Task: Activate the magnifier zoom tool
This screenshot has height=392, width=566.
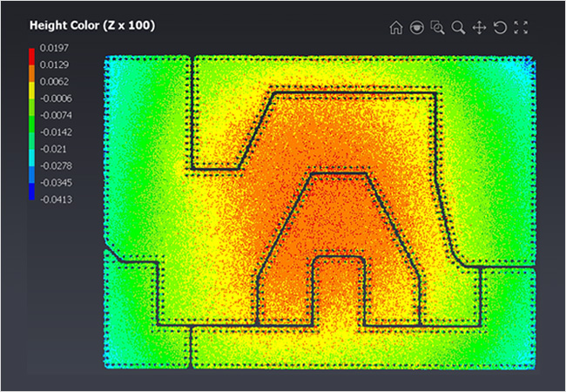Action: [x=459, y=28]
